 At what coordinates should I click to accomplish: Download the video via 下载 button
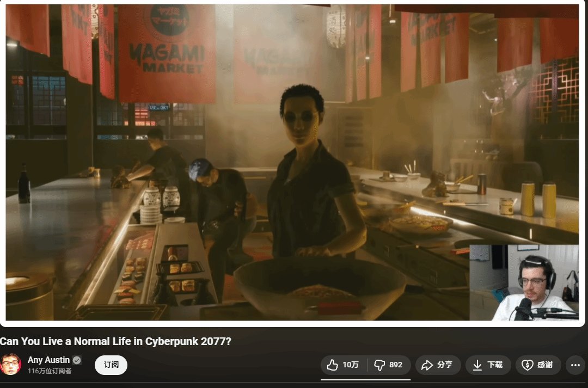click(x=488, y=365)
